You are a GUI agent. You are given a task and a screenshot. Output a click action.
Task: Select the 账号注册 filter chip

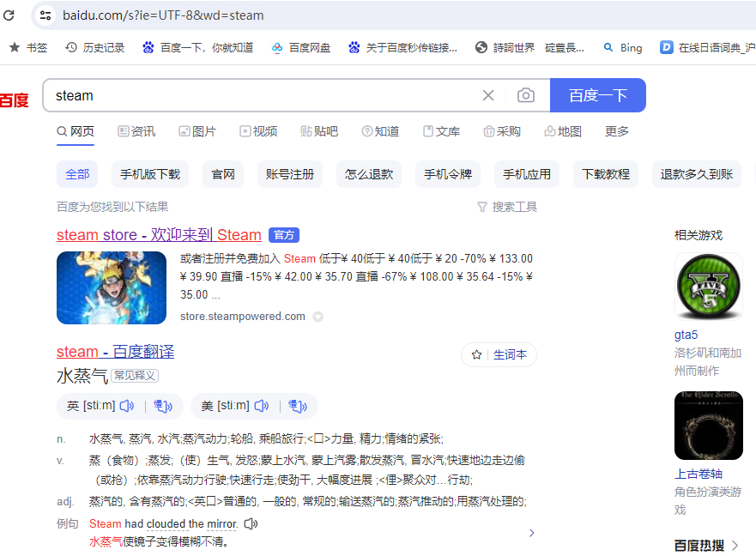290,174
